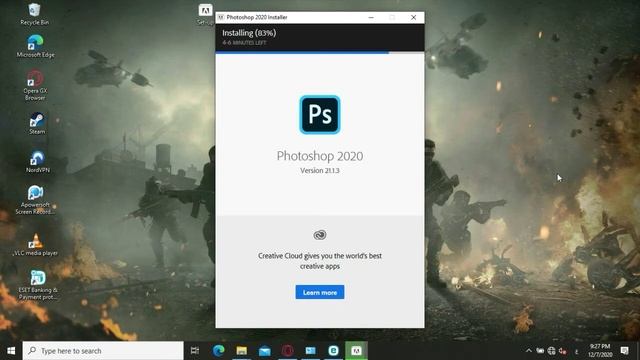
Task: Click the installer title bar Adobe icon
Action: pyautogui.click(x=221, y=18)
